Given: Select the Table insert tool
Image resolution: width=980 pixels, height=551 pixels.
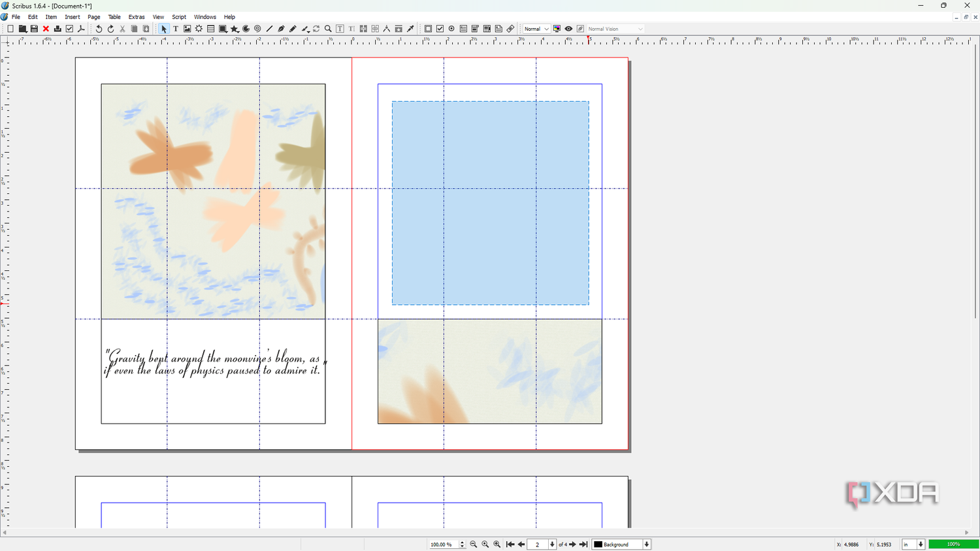Looking at the screenshot, I should [x=211, y=29].
